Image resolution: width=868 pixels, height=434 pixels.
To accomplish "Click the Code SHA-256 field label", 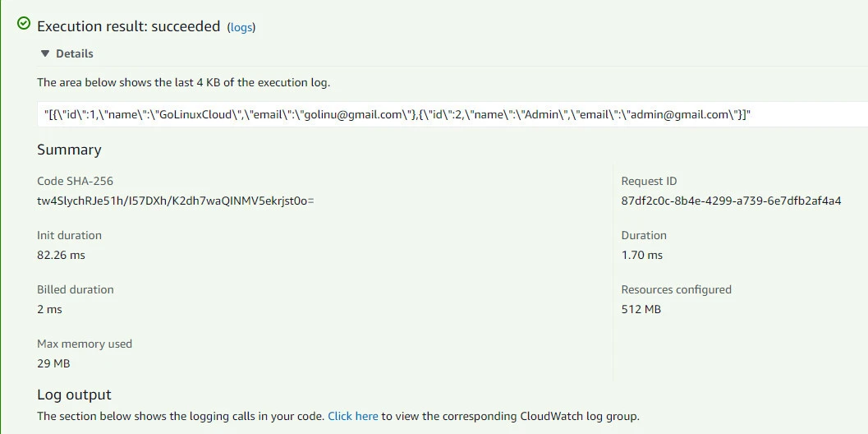I will [x=75, y=181].
